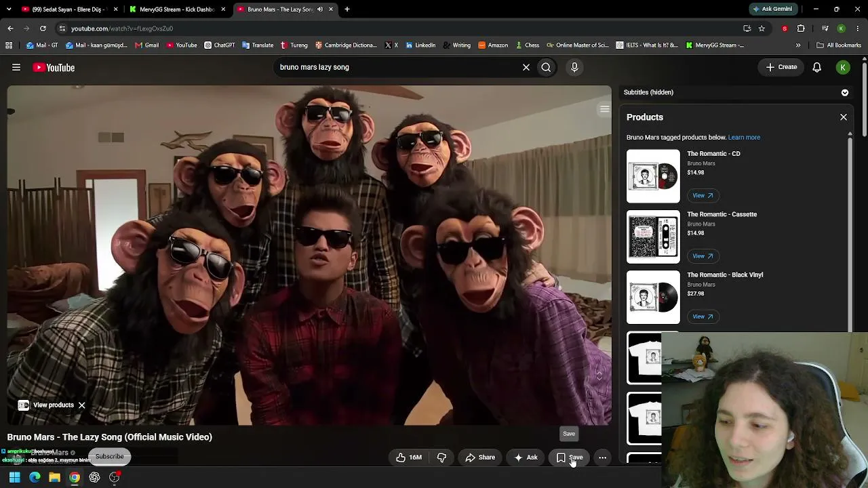Viewport: 868px width, 488px height.
Task: Dismiss the View products overlay
Action: click(81, 405)
